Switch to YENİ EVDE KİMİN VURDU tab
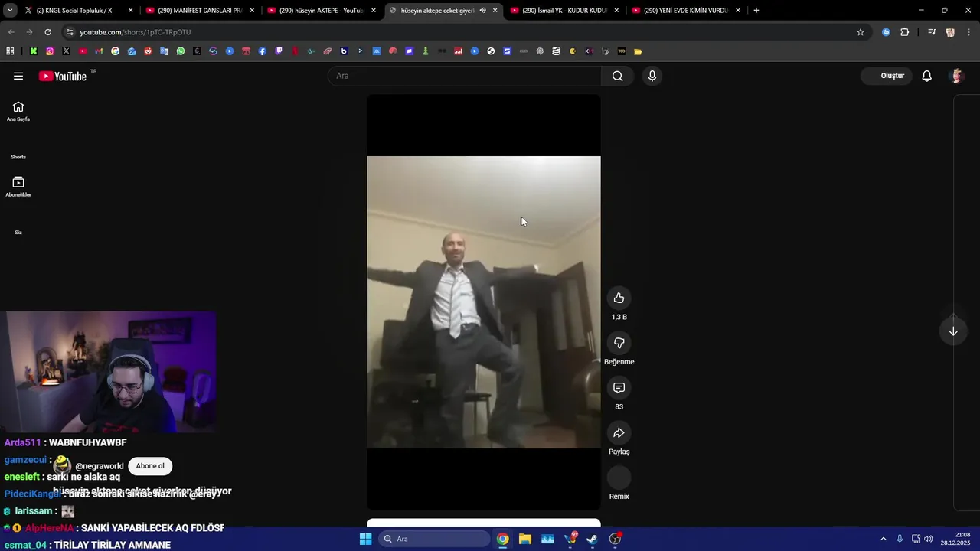Screen dimensions: 980x551 point(685,11)
